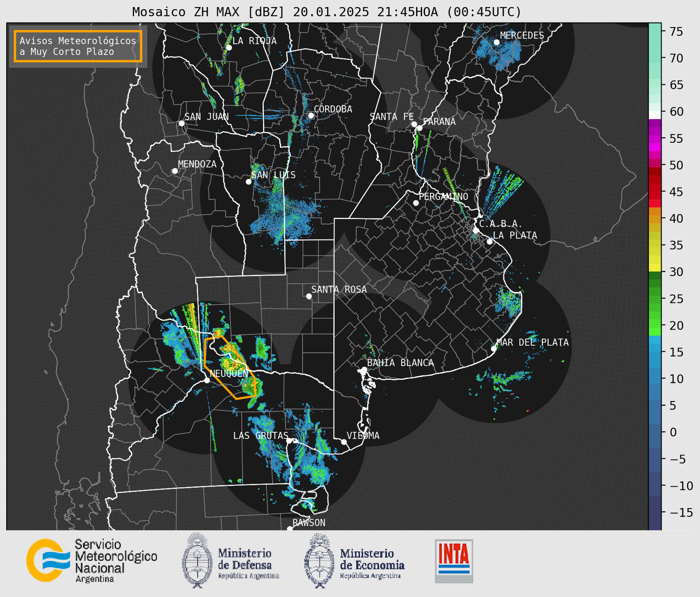Click the Ministerio de Economía emblem
This screenshot has width=700, height=597.
point(319,560)
